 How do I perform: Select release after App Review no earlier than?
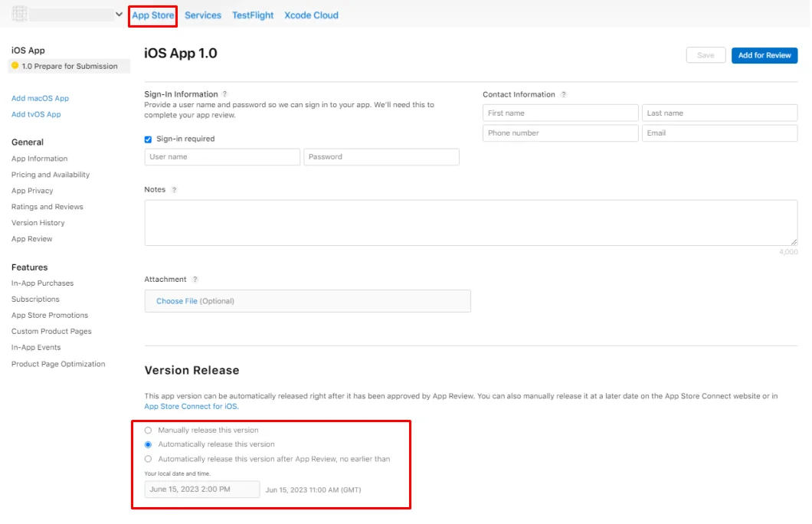coord(148,460)
